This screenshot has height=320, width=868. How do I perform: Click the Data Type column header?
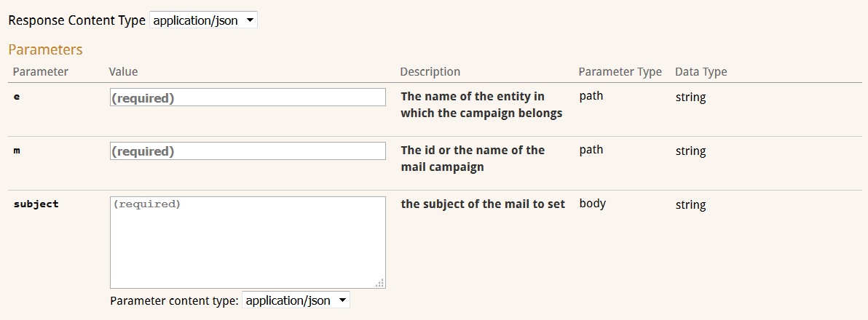[701, 71]
